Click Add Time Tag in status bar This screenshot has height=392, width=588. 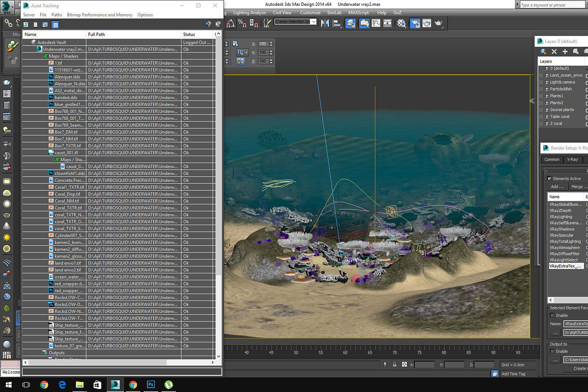click(514, 374)
